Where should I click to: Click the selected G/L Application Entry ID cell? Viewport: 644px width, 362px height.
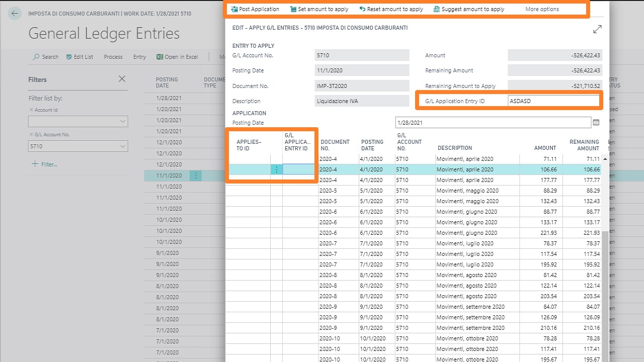click(x=298, y=169)
